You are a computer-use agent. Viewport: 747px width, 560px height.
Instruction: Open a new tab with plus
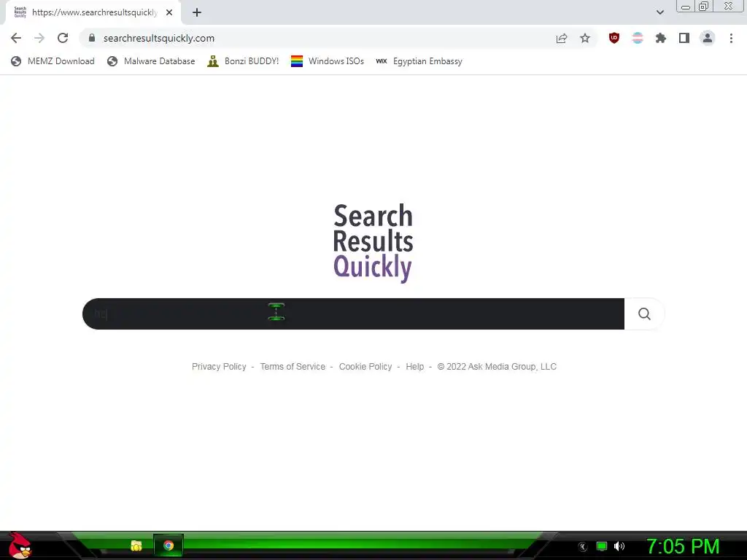click(197, 12)
